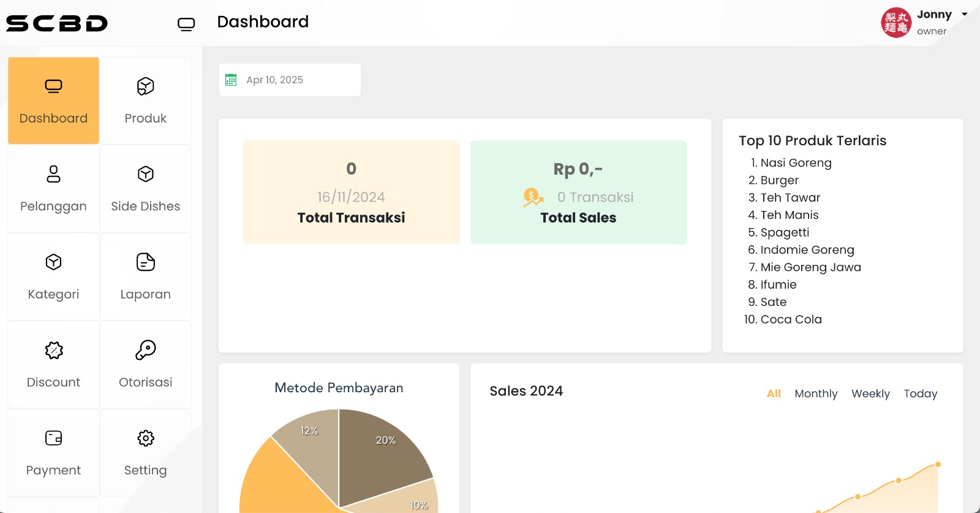Toggle sidebar with header monitor icon
Image resolution: width=980 pixels, height=513 pixels.
(x=186, y=24)
